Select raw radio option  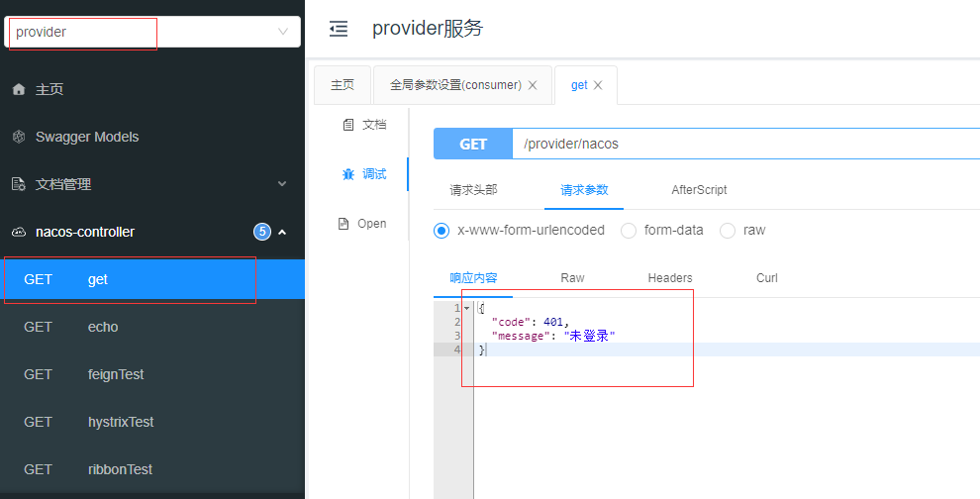click(x=728, y=231)
